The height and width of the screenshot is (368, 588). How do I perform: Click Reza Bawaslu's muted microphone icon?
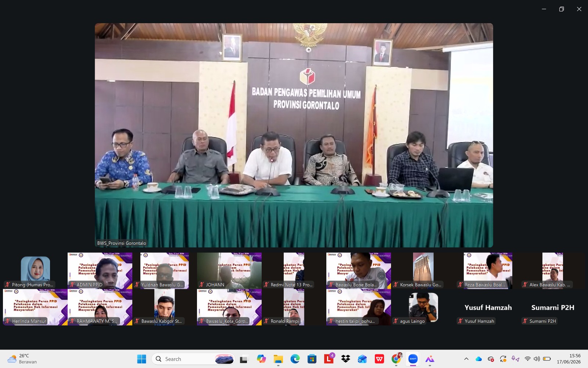click(460, 285)
